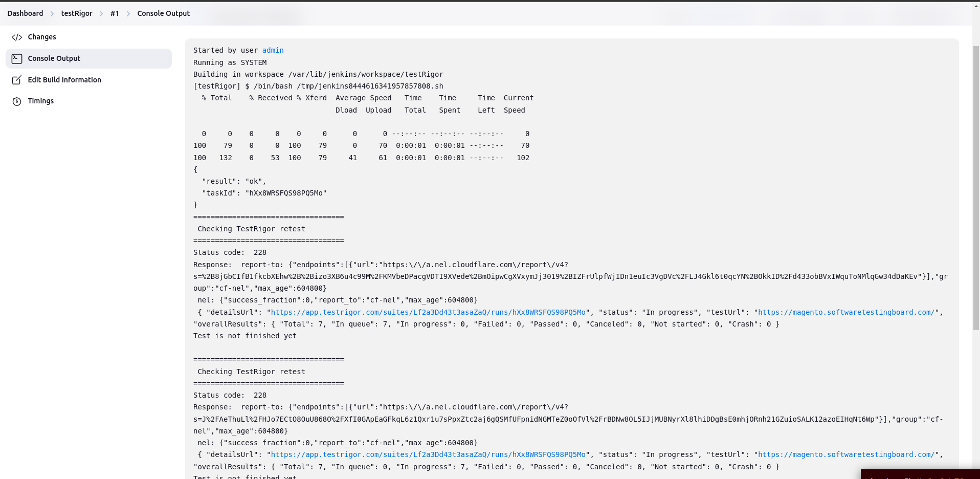Click the overallResults line with "In queue": 7
Screen dimensions: 980x479
tap(486, 324)
